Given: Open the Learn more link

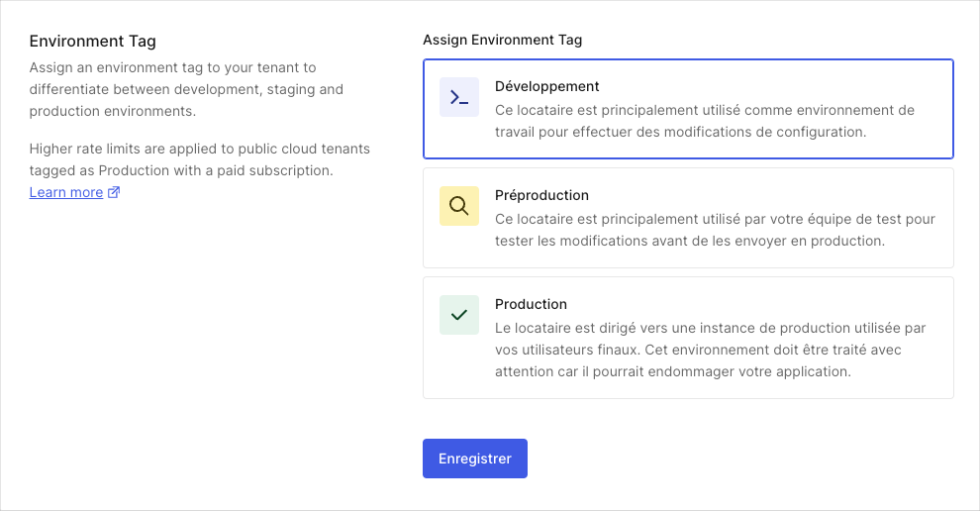Looking at the screenshot, I should (x=66, y=192).
